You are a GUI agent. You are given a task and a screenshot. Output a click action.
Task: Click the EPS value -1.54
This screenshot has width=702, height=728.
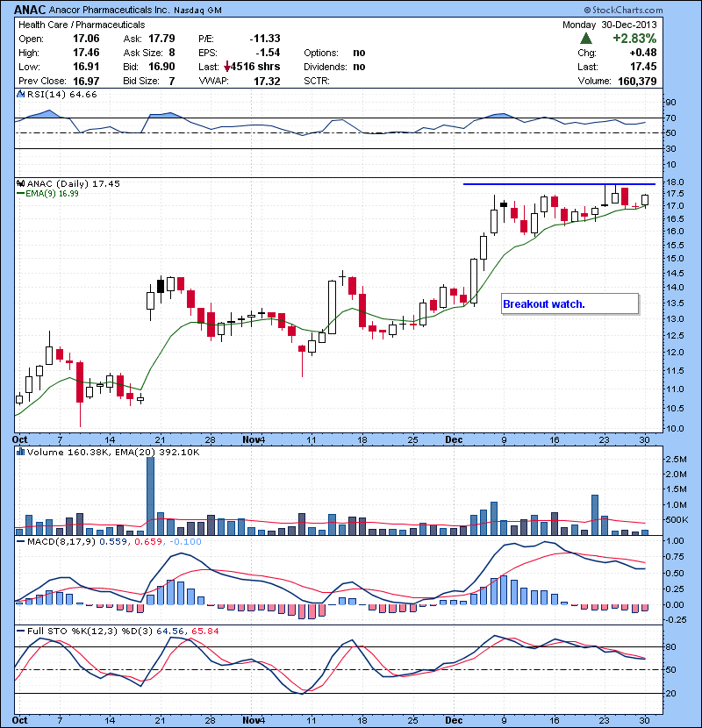[268, 53]
